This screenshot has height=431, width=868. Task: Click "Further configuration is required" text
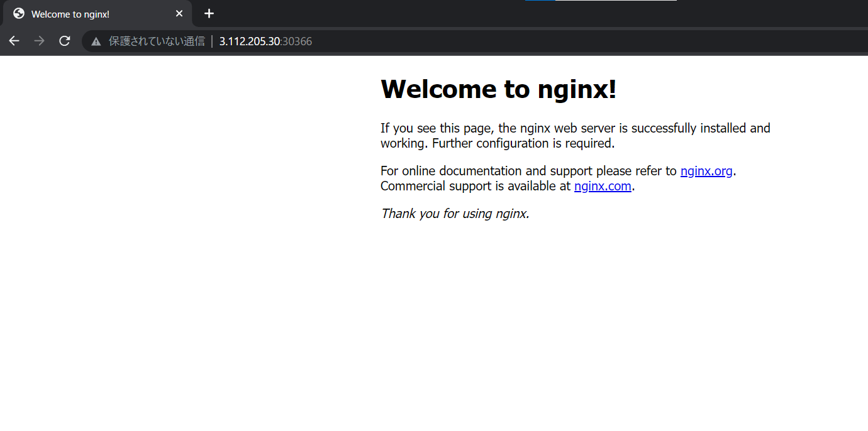click(523, 143)
